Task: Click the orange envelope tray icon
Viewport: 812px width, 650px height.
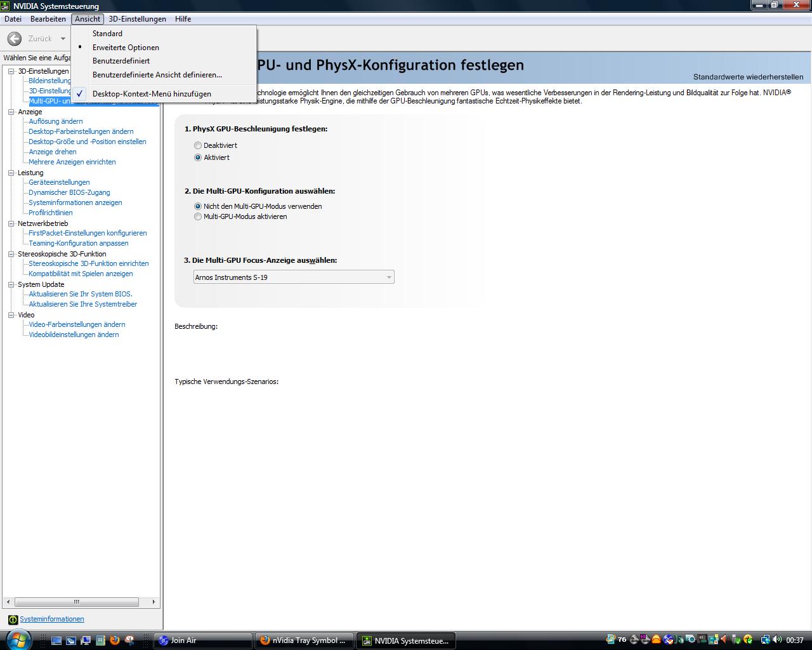Action: tap(656, 640)
